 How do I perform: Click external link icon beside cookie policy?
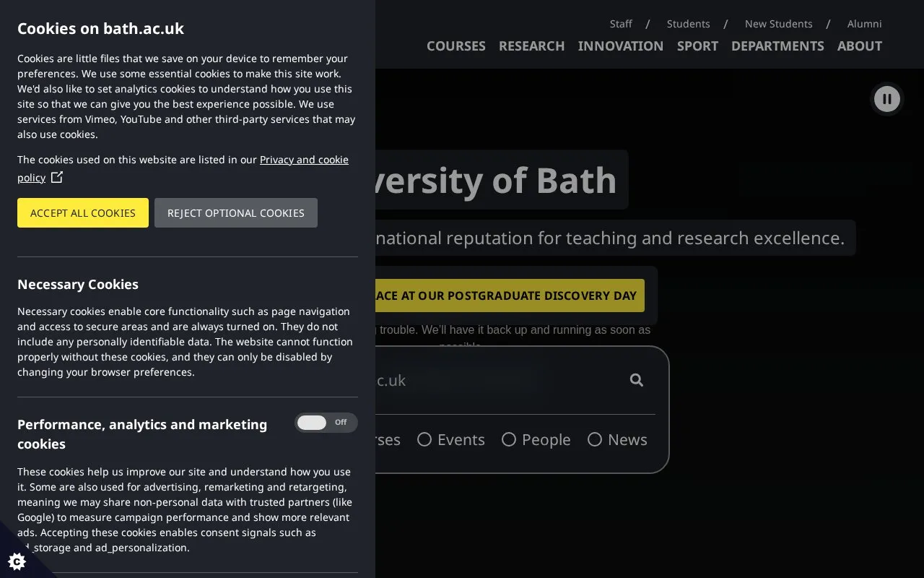click(x=57, y=177)
